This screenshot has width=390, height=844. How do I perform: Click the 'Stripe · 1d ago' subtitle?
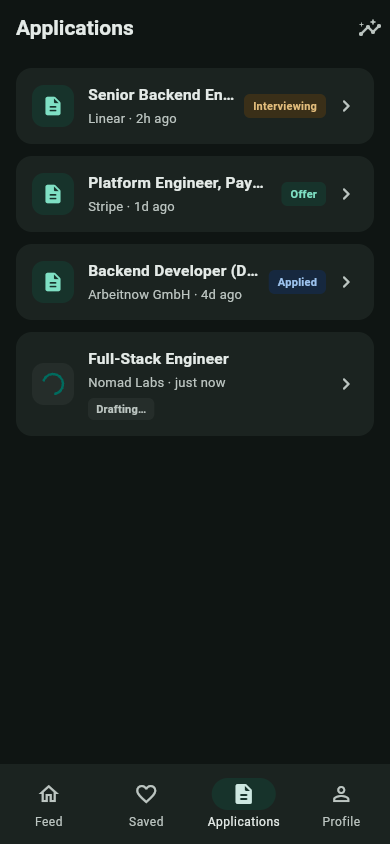131,207
